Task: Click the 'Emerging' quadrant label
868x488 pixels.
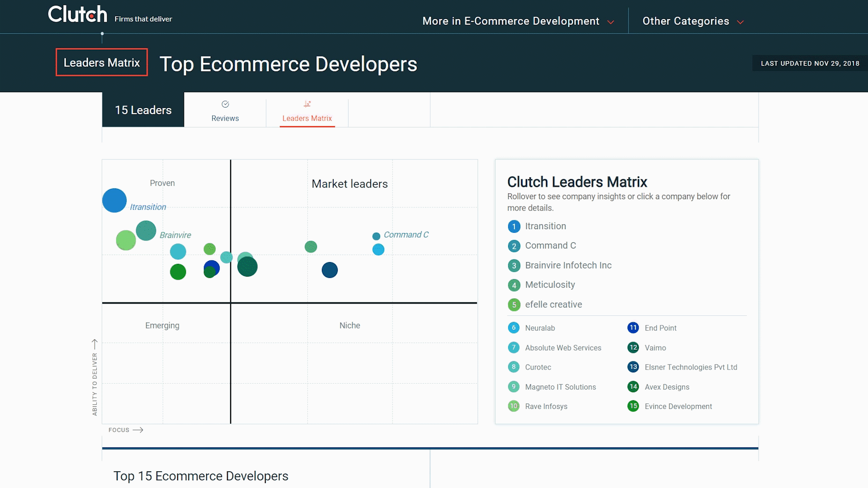Action: click(x=162, y=325)
